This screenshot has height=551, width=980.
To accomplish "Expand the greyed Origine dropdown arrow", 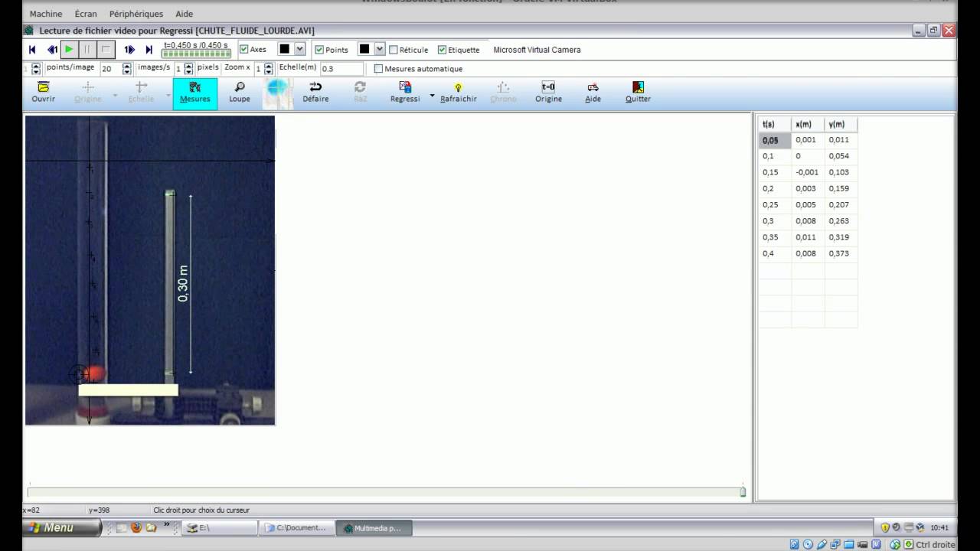I will click(x=115, y=96).
